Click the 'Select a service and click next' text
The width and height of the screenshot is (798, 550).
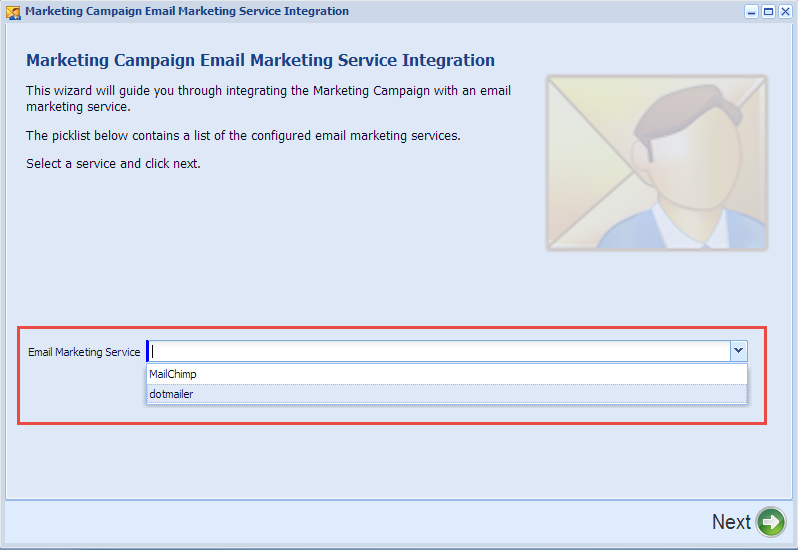[x=113, y=164]
